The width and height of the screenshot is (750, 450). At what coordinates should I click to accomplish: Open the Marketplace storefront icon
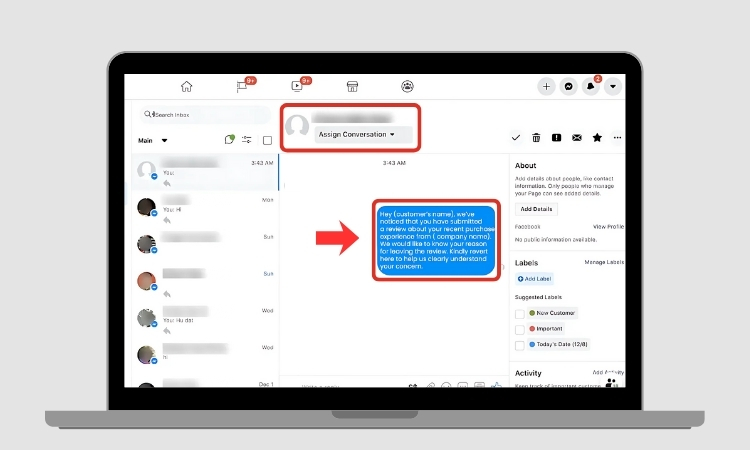[x=352, y=87]
